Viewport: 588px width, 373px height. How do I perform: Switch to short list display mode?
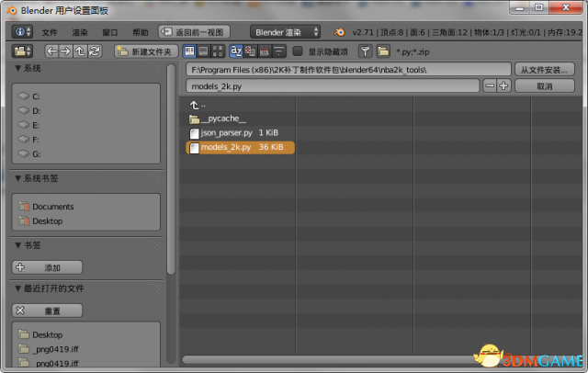[x=189, y=51]
